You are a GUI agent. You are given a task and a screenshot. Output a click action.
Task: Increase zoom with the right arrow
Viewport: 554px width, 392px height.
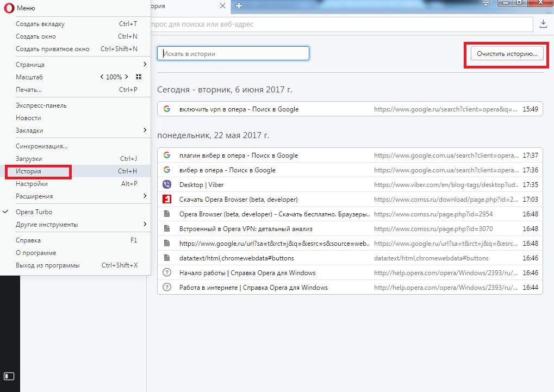[x=127, y=77]
